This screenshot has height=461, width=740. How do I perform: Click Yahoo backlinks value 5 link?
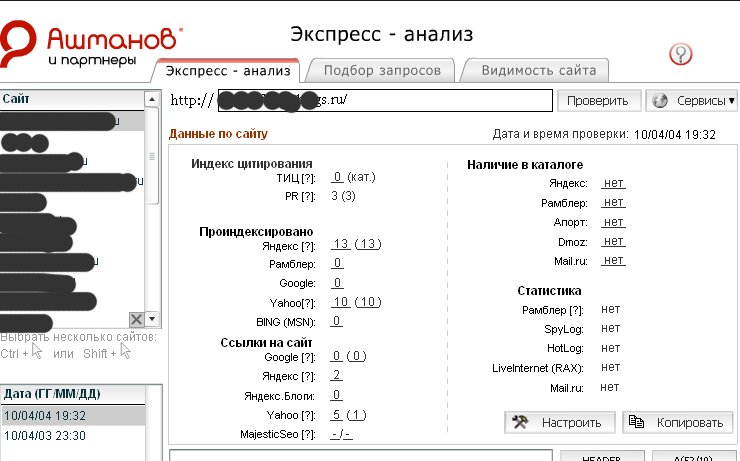pos(336,415)
